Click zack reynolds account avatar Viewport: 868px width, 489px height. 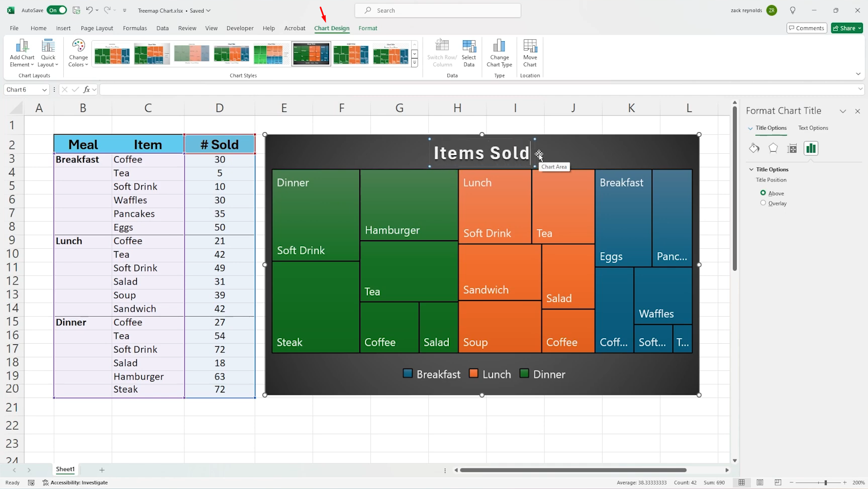(771, 10)
